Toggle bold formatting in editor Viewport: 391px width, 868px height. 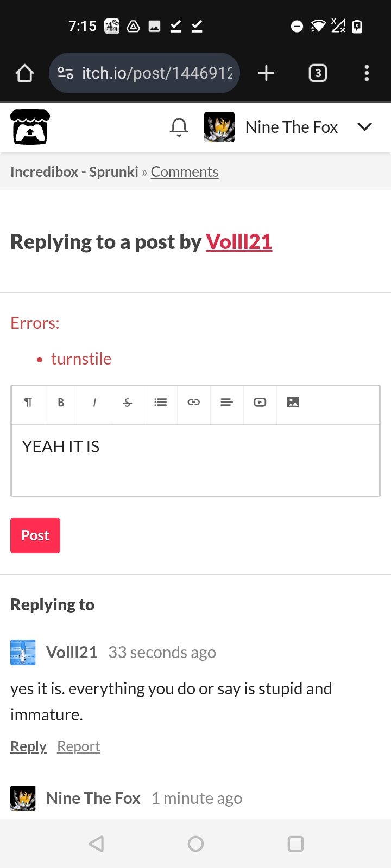61,403
